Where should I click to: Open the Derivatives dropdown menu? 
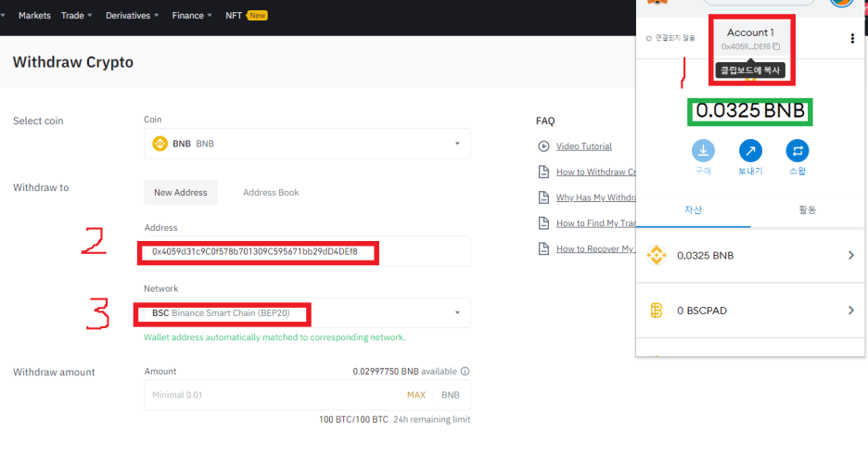(133, 16)
